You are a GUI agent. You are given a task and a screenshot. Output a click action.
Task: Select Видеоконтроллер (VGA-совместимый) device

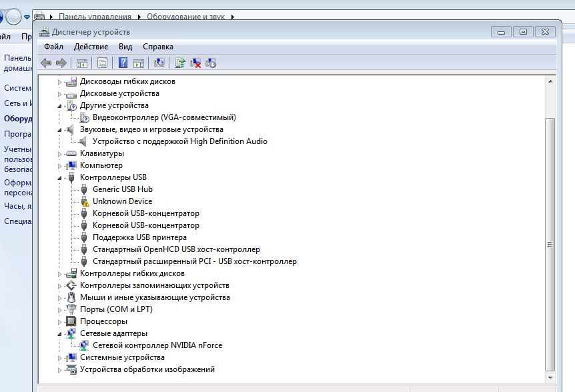tap(163, 117)
